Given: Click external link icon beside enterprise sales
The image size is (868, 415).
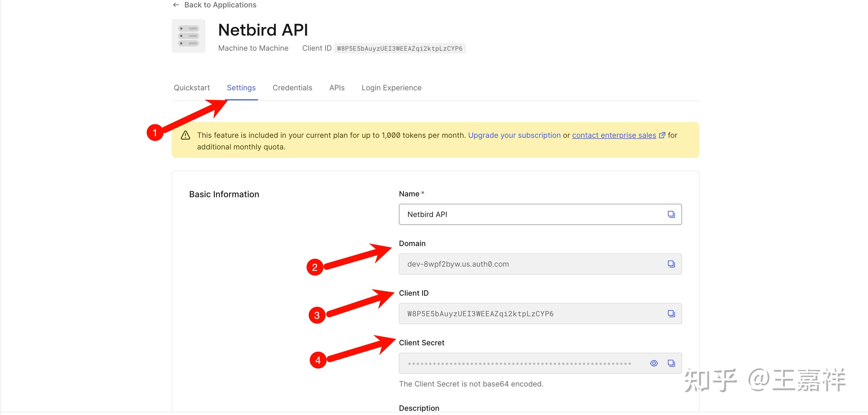Looking at the screenshot, I should pos(662,135).
